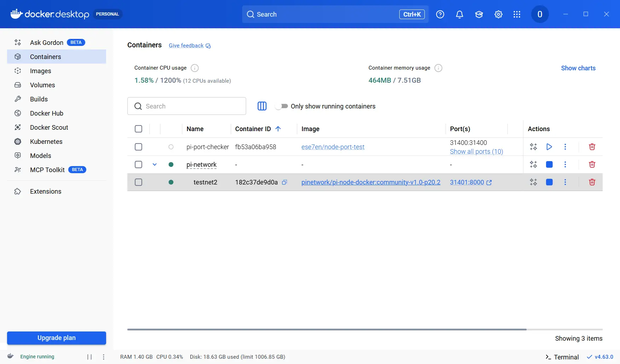Ask Gordon about pi-port-checker container

click(x=533, y=147)
